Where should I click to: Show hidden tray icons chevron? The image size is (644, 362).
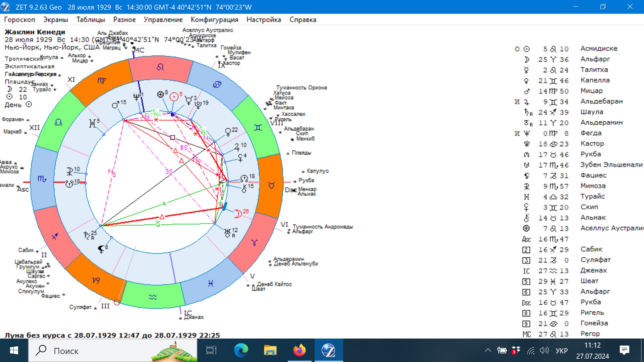[x=488, y=351]
